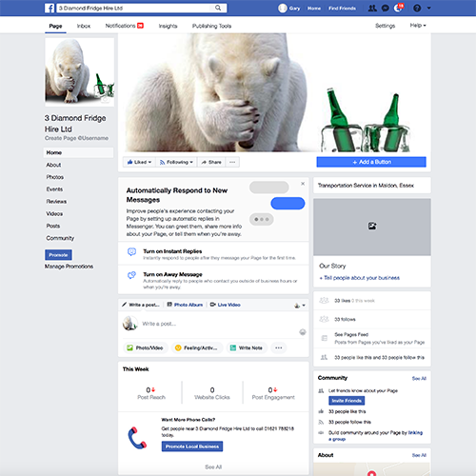Dismiss the automatic replies card

tap(303, 184)
